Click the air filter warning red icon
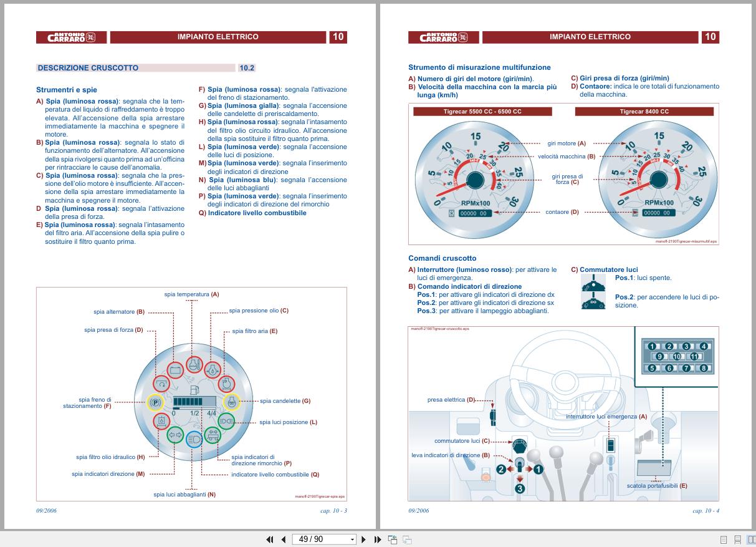The image size is (756, 547). click(225, 383)
